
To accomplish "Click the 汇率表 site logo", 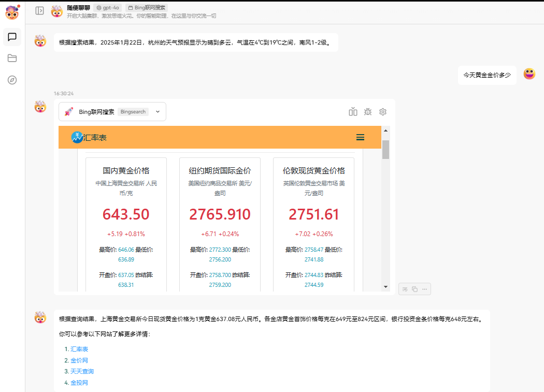I will click(89, 137).
